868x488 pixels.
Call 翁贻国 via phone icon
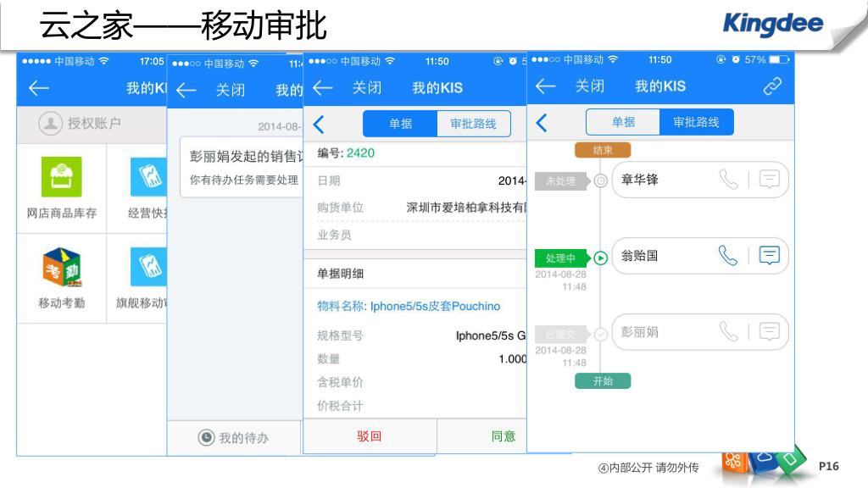click(728, 255)
